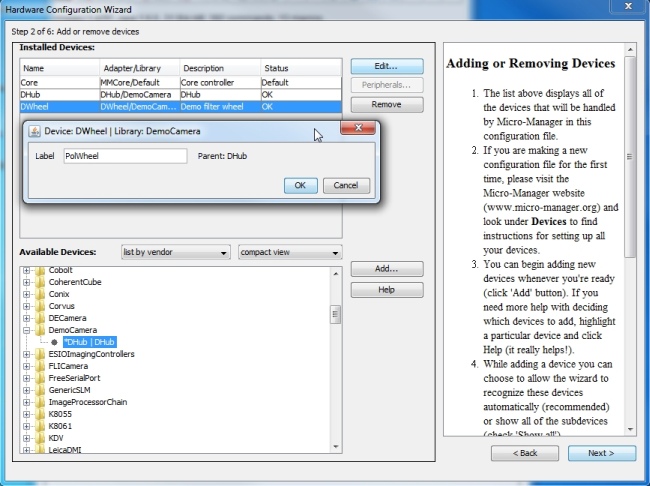Click the Cobolt folder icon

(40, 270)
